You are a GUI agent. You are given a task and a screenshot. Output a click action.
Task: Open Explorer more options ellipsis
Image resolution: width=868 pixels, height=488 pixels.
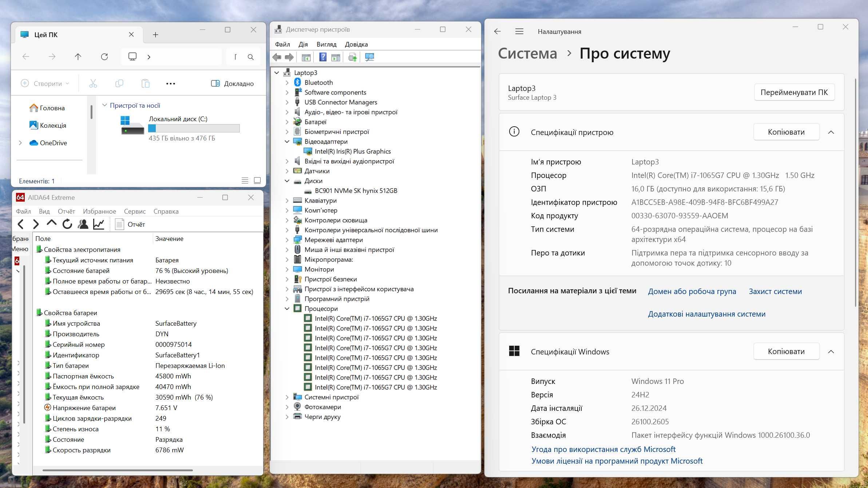(x=171, y=84)
